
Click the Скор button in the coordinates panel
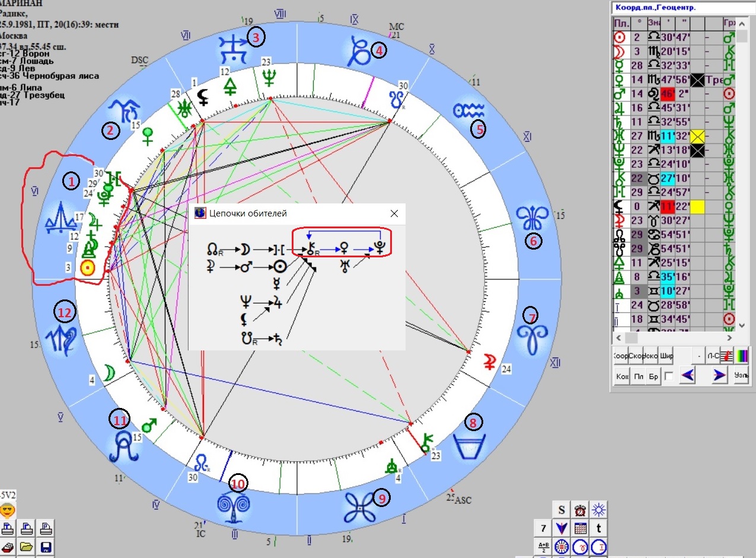click(636, 356)
